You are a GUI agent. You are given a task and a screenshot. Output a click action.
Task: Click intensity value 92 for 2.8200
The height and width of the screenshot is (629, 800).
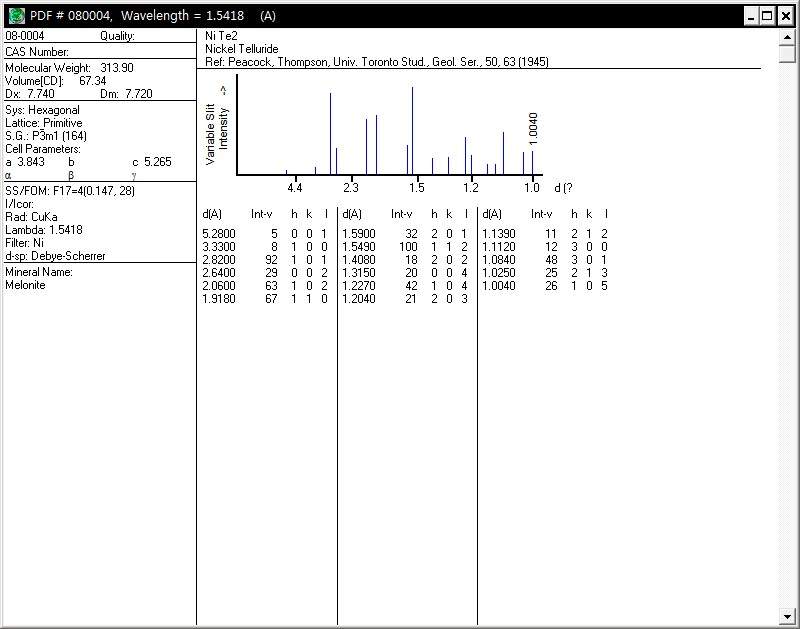(271, 260)
